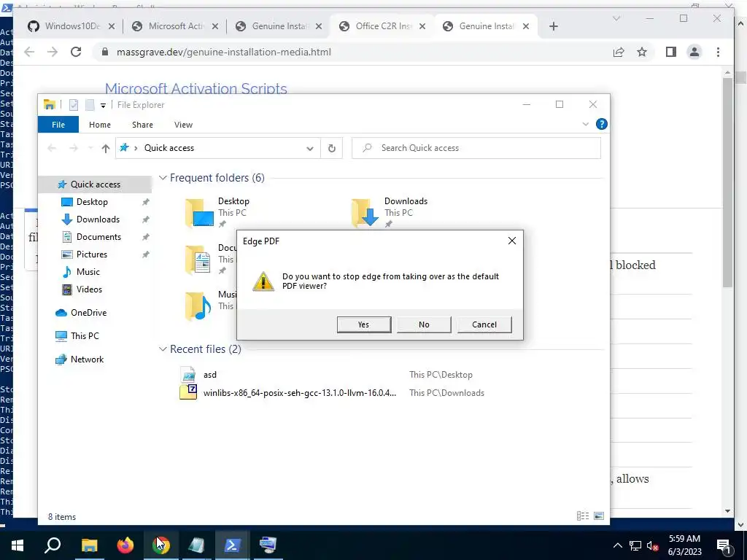Open the Home ribbon tab

99,125
